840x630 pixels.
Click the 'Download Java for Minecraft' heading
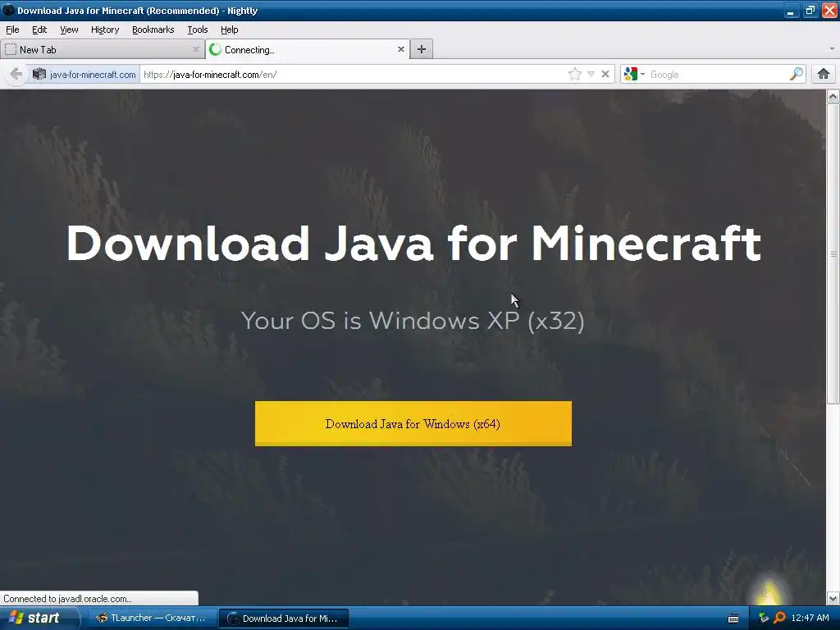pos(413,244)
